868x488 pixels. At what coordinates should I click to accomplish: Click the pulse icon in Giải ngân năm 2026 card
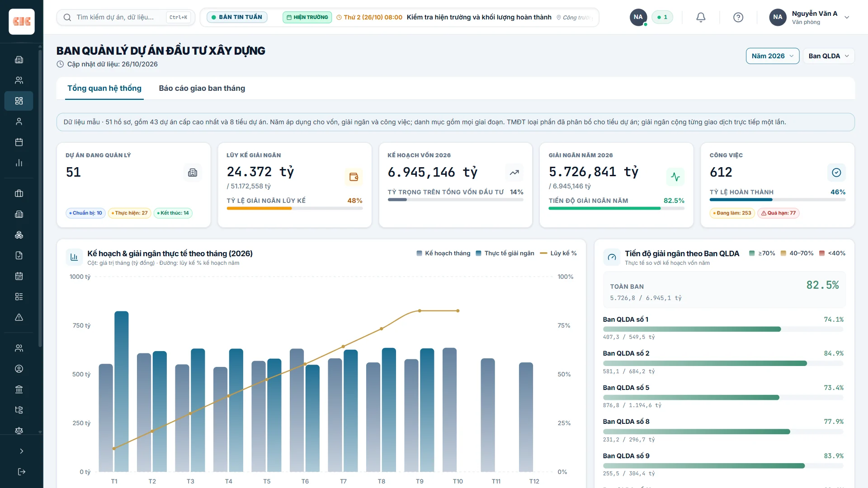675,177
